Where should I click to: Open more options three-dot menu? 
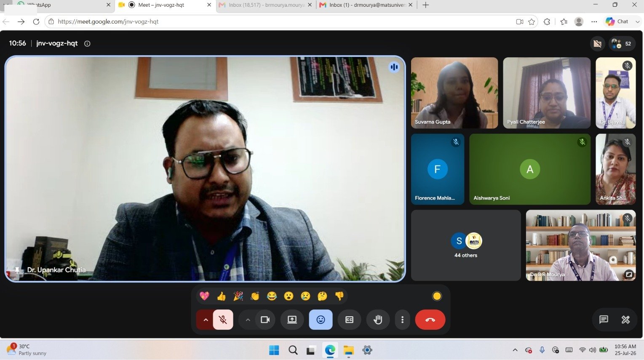(402, 320)
